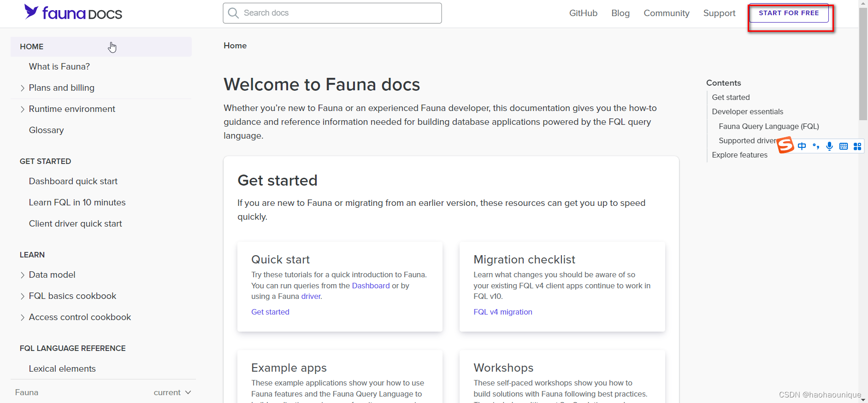Image resolution: width=868 pixels, height=403 pixels.
Task: Select Dashboard quick start in sidebar
Action: tap(73, 181)
